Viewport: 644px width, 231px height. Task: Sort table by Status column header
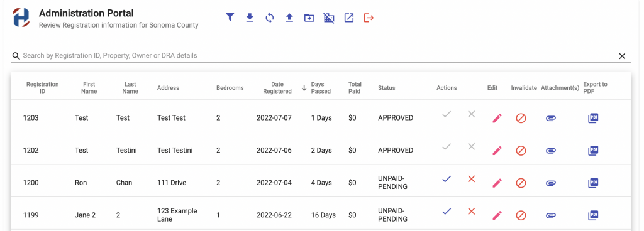(387, 88)
